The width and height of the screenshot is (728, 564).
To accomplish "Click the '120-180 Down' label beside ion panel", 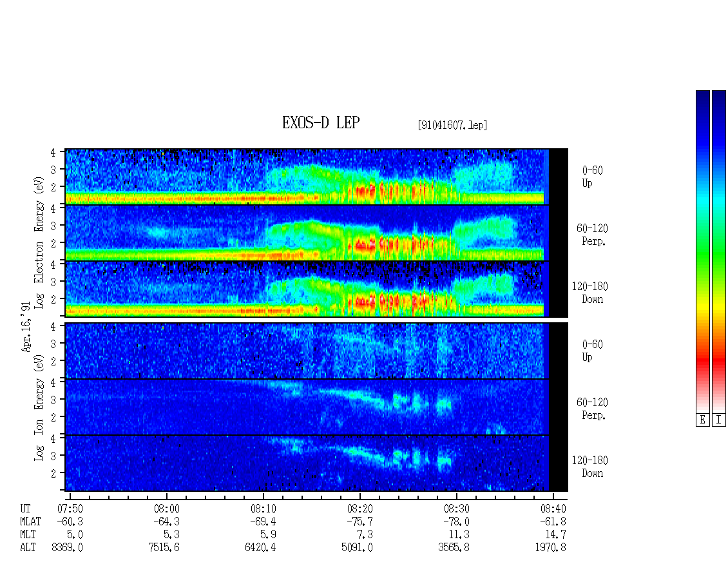I will click(x=589, y=467).
